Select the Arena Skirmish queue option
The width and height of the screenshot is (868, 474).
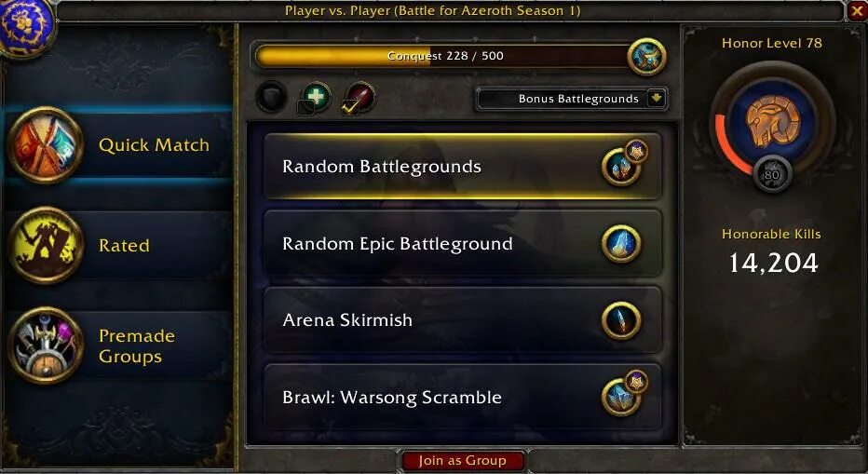(462, 320)
